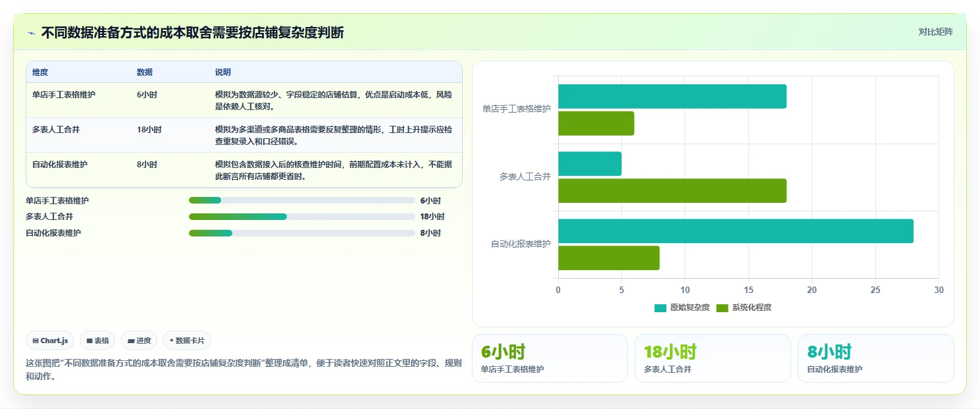The width and height of the screenshot is (980, 409).
Task: Click the description starting 模拟为数据源较少
Action: pos(334,100)
